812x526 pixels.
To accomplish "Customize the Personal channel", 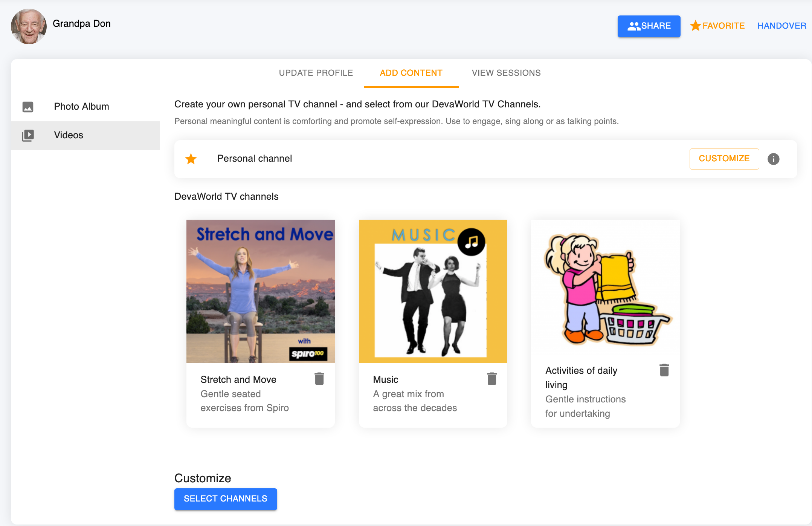I will coord(724,159).
